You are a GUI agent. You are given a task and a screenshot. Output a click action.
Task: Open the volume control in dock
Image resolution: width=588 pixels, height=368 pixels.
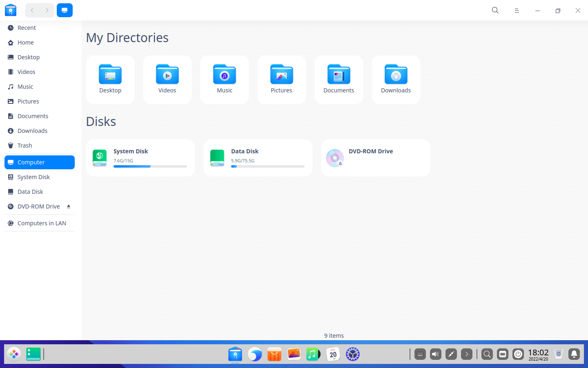click(x=436, y=354)
